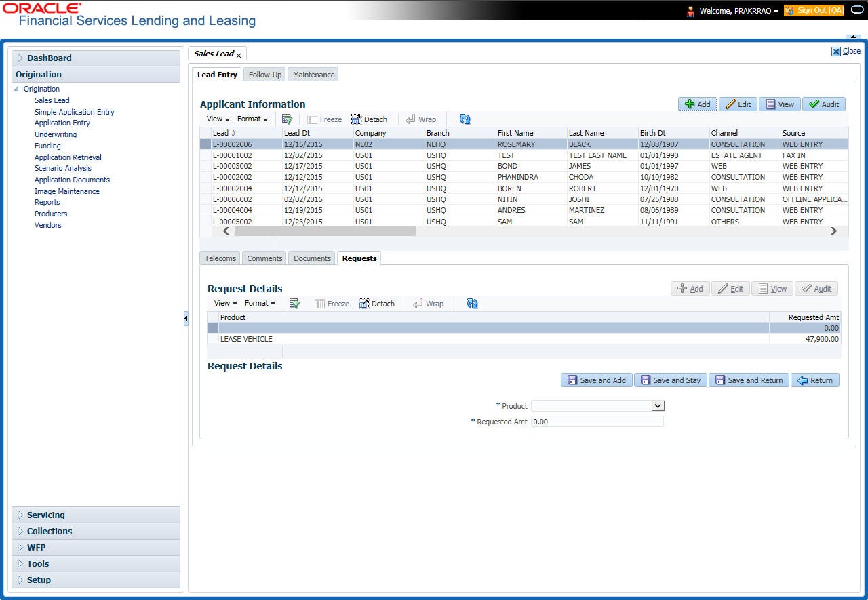This screenshot has width=868, height=600.
Task: Open the Product dropdown list
Action: (x=657, y=405)
